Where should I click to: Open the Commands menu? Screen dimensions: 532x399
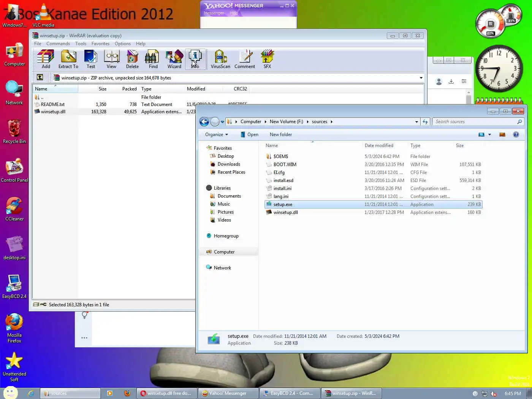pyautogui.click(x=58, y=44)
